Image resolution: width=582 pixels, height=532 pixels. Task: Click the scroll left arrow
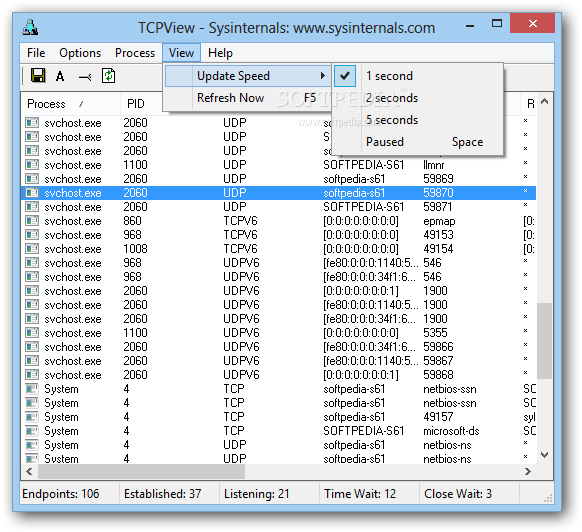29,471
